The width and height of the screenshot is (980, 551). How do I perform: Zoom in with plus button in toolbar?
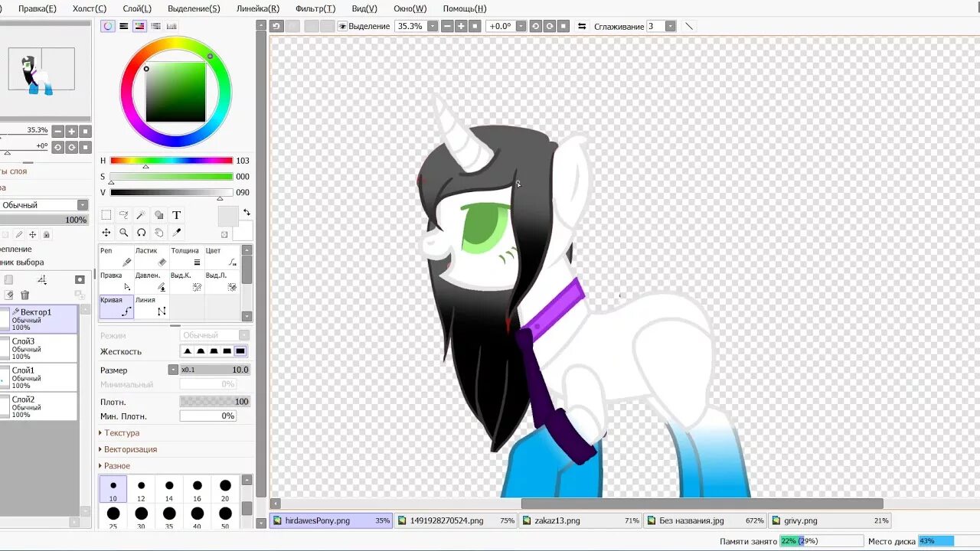point(461,26)
